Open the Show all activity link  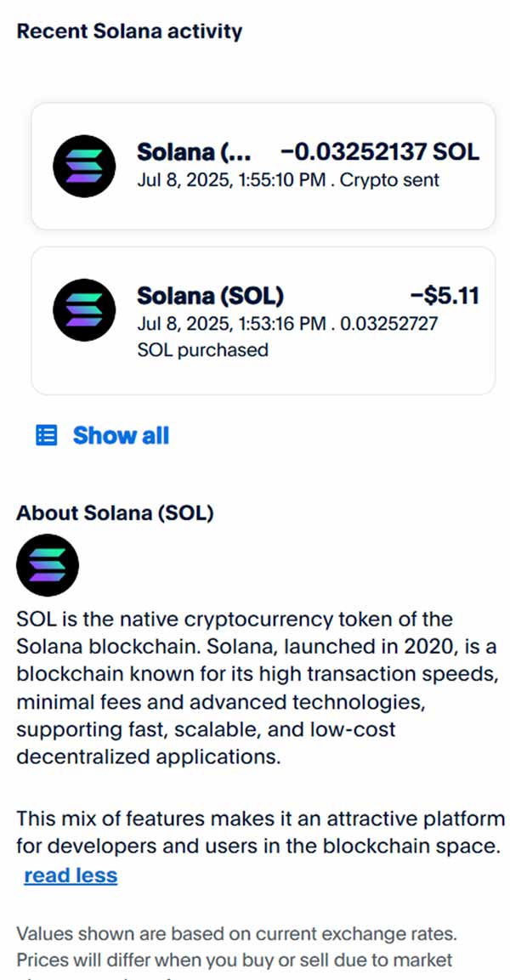pyautogui.click(x=121, y=436)
